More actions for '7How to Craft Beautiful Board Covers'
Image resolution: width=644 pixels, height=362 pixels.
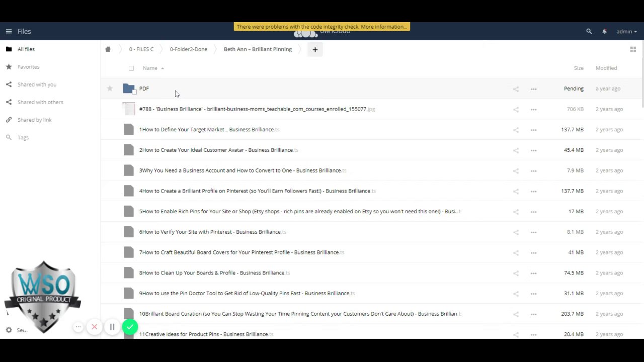coord(533,253)
